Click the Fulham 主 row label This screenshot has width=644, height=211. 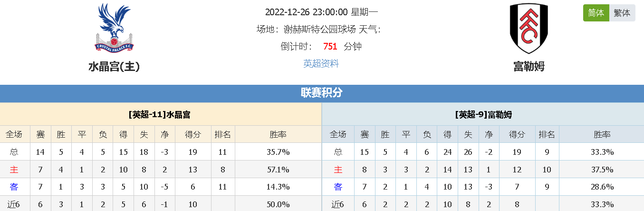338,170
